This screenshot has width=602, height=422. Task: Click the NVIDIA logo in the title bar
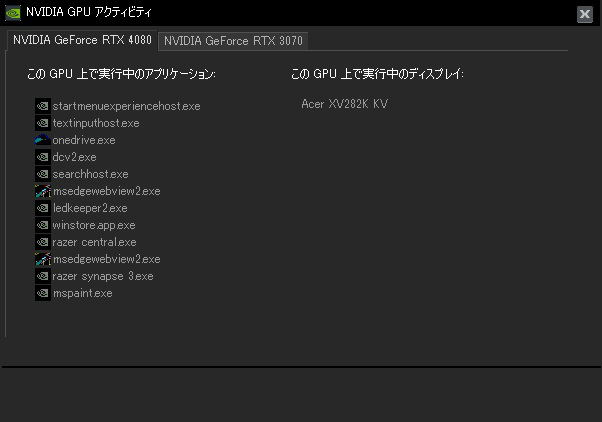pos(13,13)
